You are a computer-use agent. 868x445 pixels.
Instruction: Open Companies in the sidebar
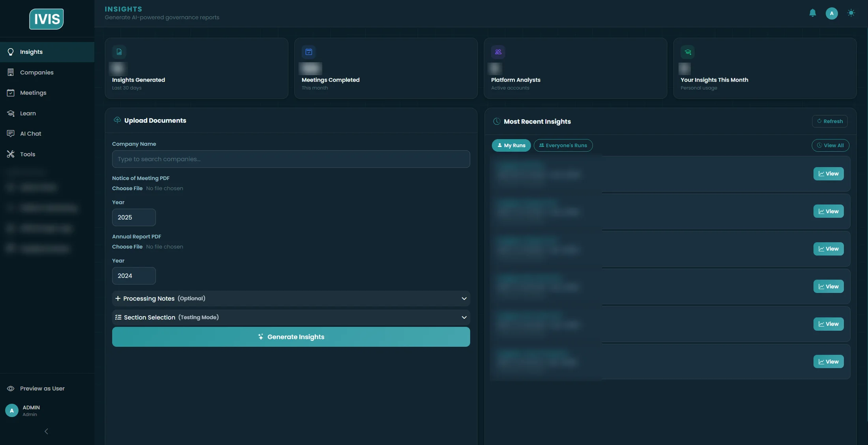[x=47, y=73]
